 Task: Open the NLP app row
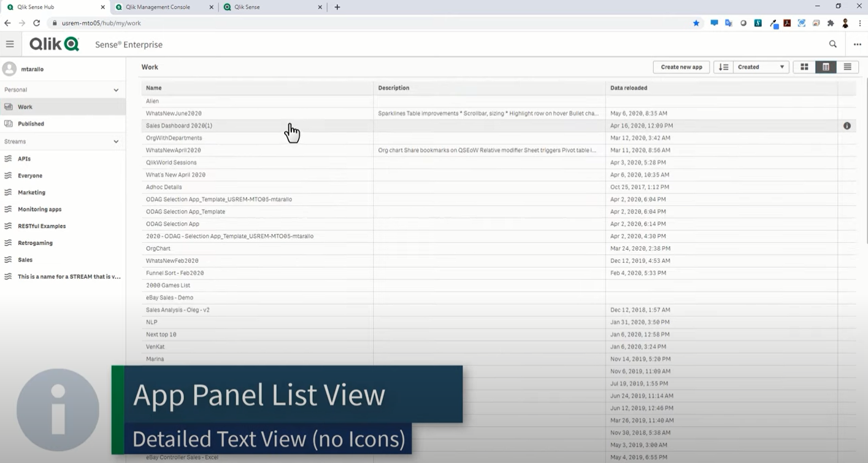(499, 322)
